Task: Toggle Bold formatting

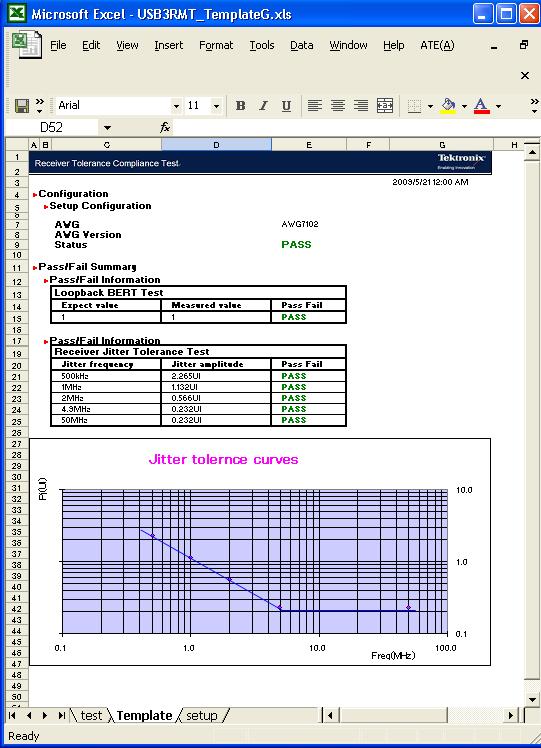Action: point(240,105)
